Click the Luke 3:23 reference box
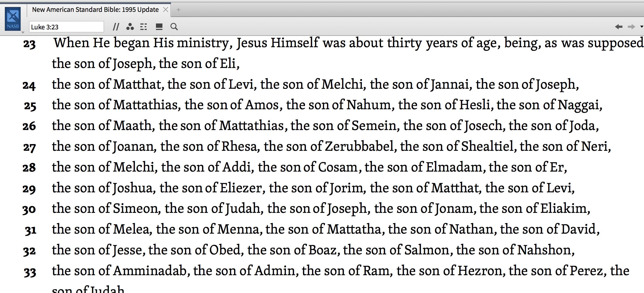Image resolution: width=644 pixels, height=293 pixels. pos(66,27)
